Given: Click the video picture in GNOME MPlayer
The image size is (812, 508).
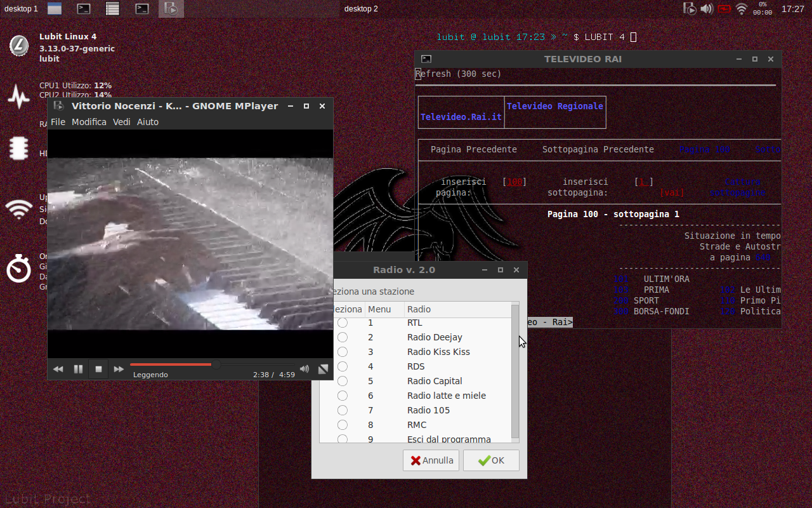Looking at the screenshot, I should click(190, 244).
